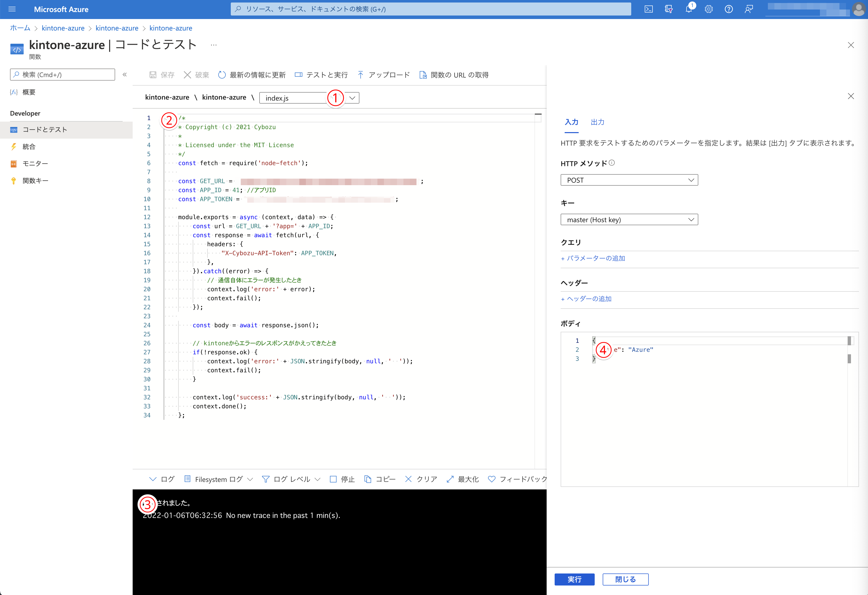
Task: Click the global resource search box
Action: (x=431, y=9)
